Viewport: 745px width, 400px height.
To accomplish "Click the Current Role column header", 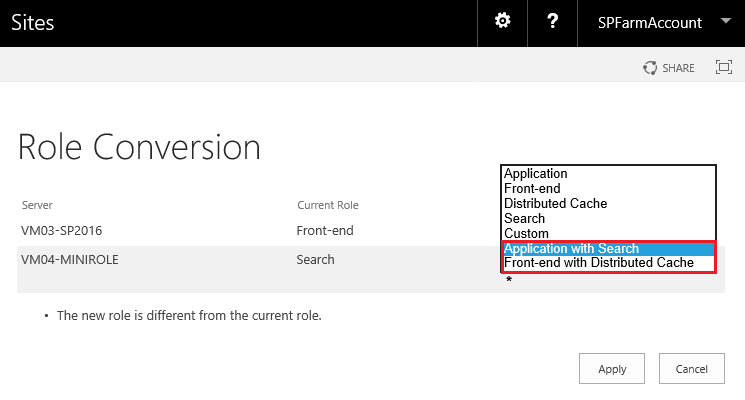I will [x=327, y=205].
